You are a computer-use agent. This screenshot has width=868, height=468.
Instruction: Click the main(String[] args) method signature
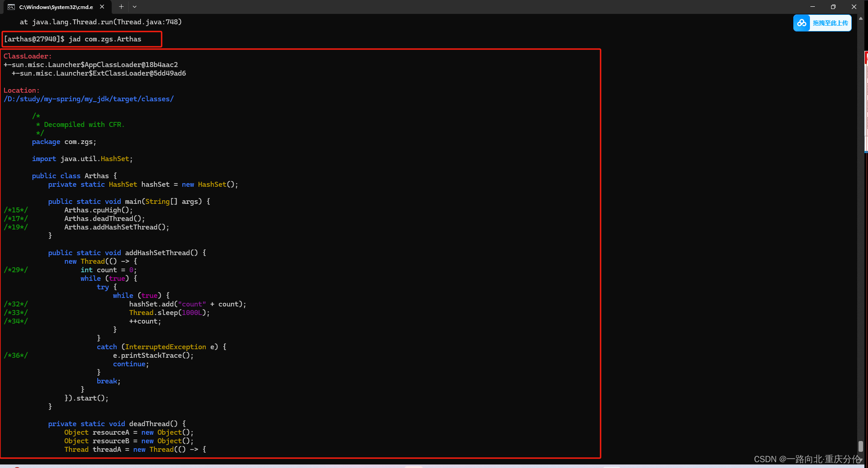click(x=129, y=202)
